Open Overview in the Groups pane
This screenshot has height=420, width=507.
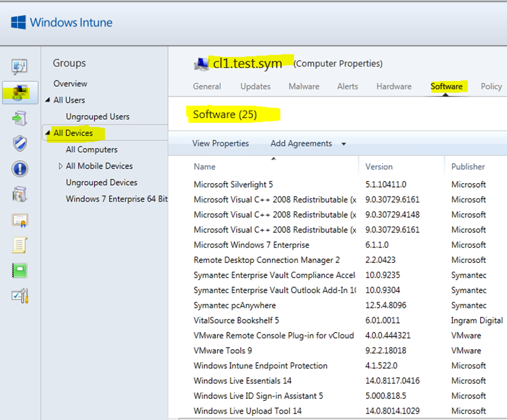click(70, 84)
